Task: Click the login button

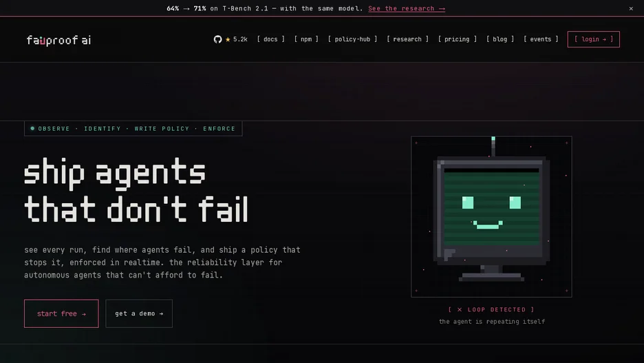Action: (x=594, y=39)
